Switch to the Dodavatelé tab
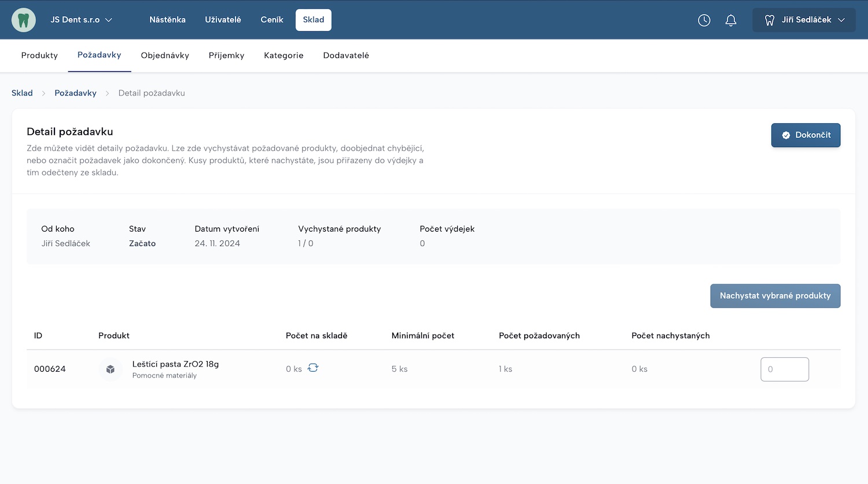 [x=346, y=56]
